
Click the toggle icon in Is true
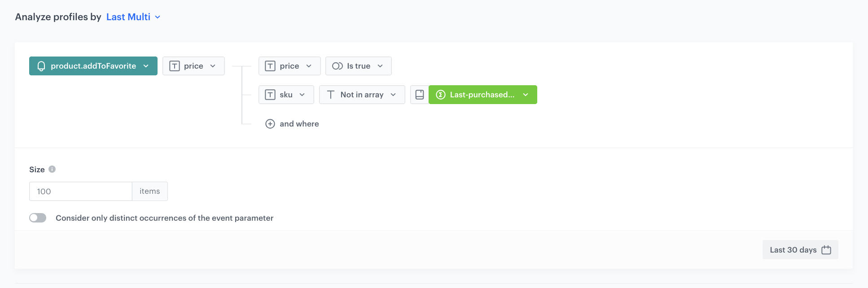pyautogui.click(x=338, y=66)
